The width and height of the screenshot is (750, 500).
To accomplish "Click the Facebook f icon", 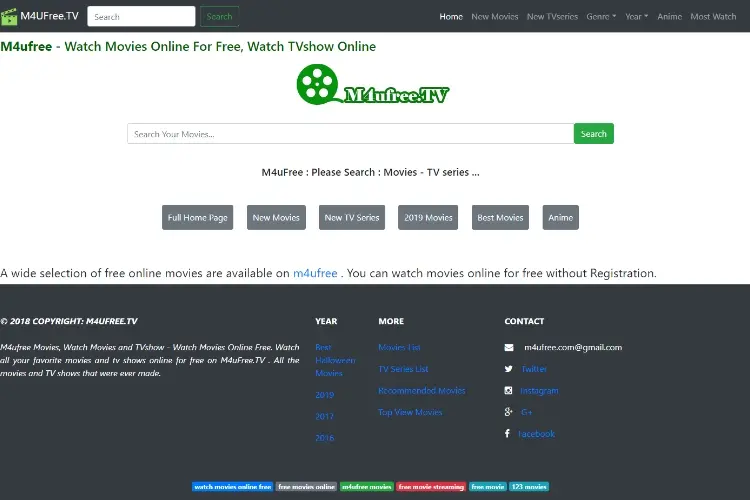I will (507, 433).
